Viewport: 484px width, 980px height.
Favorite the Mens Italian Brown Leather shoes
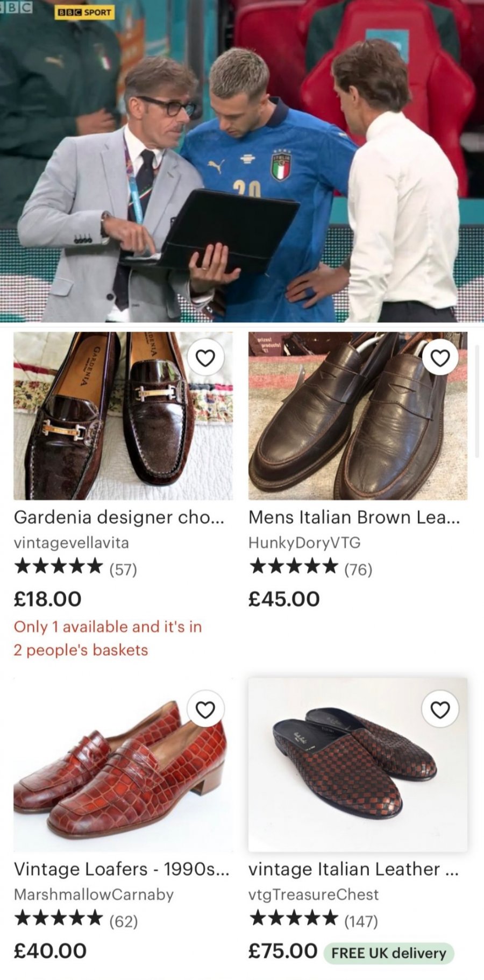tap(440, 358)
